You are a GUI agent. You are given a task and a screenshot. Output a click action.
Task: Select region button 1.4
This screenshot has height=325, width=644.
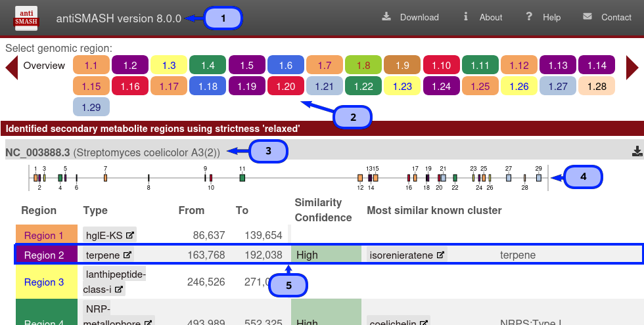pos(208,65)
